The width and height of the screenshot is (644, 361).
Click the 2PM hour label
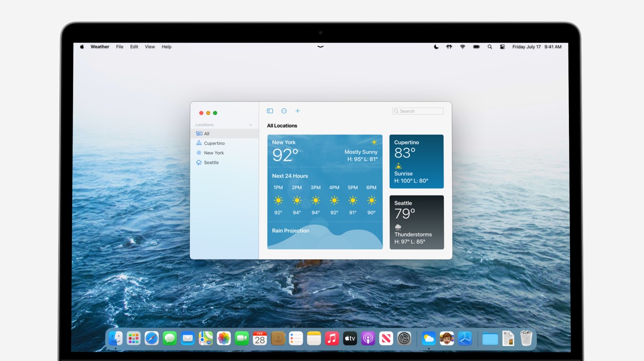297,188
